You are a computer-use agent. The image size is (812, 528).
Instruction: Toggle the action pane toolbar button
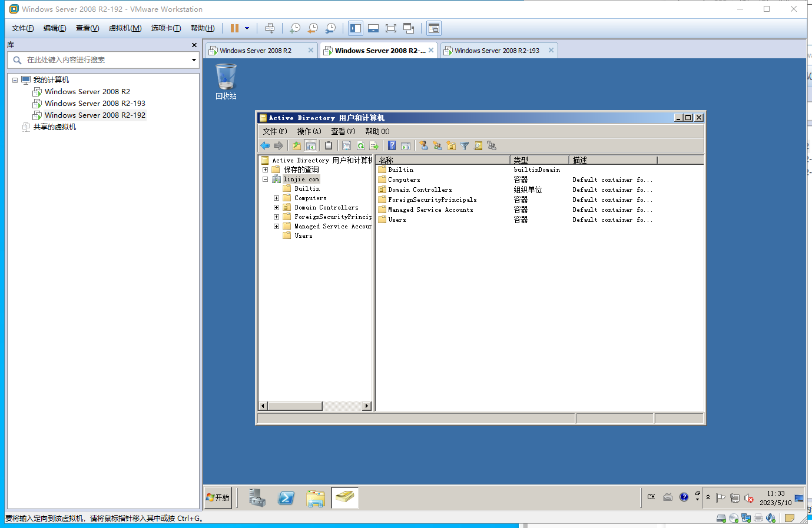(406, 146)
